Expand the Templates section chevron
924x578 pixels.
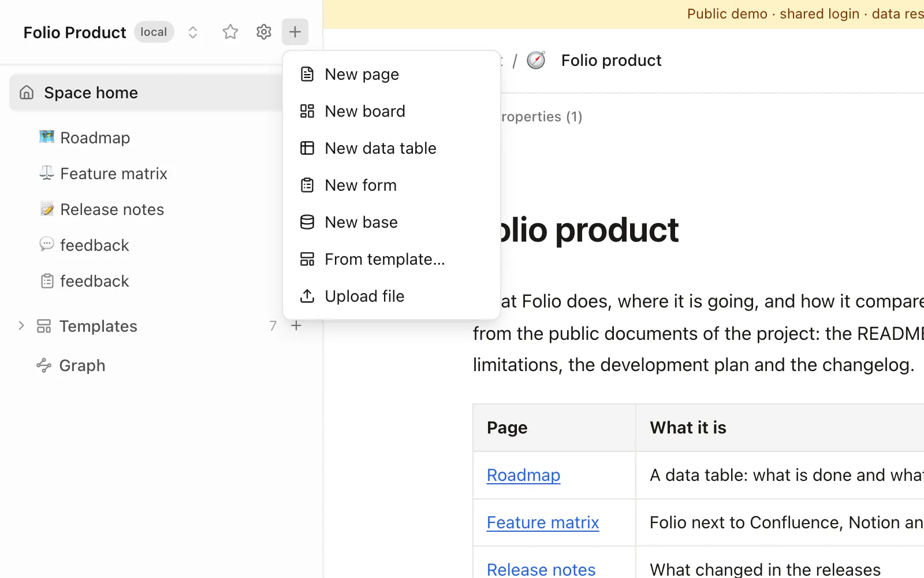pos(21,325)
